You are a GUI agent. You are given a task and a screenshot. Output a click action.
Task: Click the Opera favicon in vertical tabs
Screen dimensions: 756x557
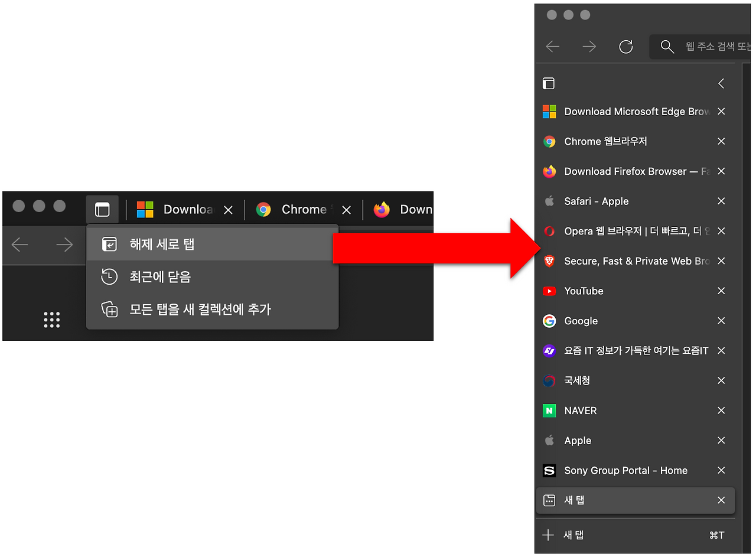click(549, 232)
